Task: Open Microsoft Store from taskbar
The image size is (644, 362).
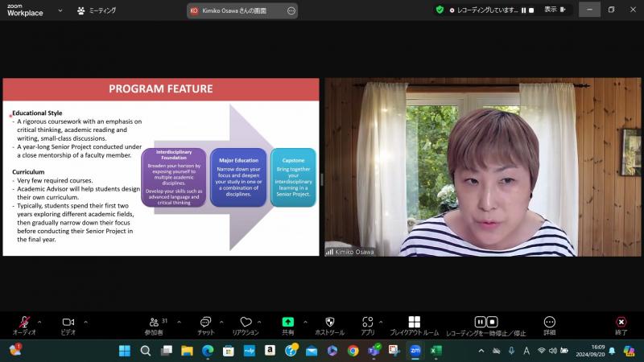Action: pyautogui.click(x=229, y=351)
